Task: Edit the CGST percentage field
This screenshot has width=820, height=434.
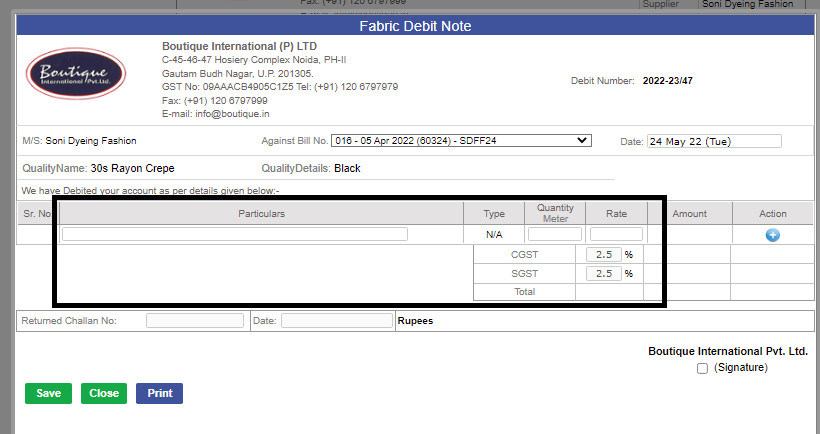Action: coord(603,255)
